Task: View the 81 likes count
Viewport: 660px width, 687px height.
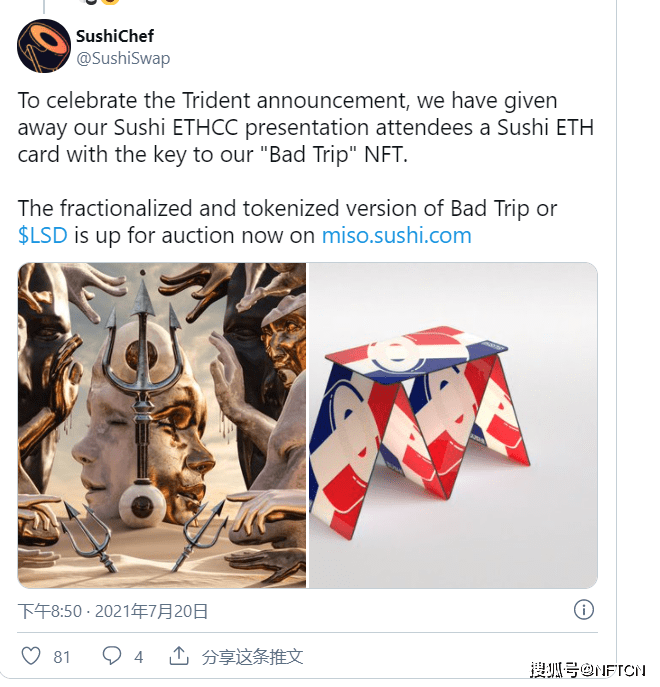Action: point(62,657)
